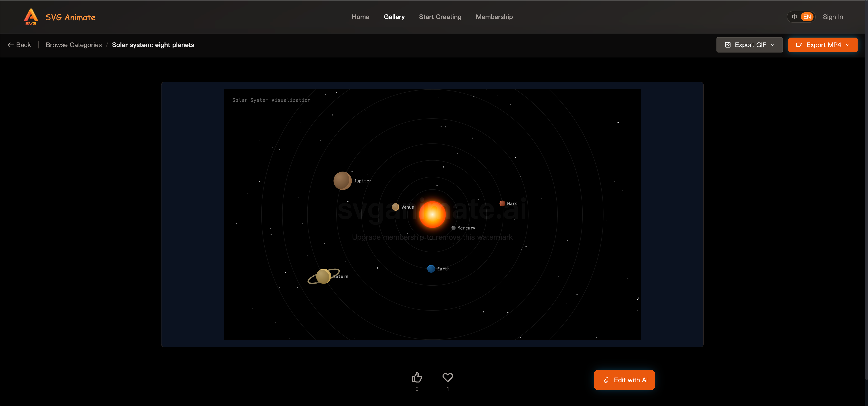Viewport: 868px width, 406px height.
Task: Click the thumbs-up like icon
Action: tap(417, 378)
